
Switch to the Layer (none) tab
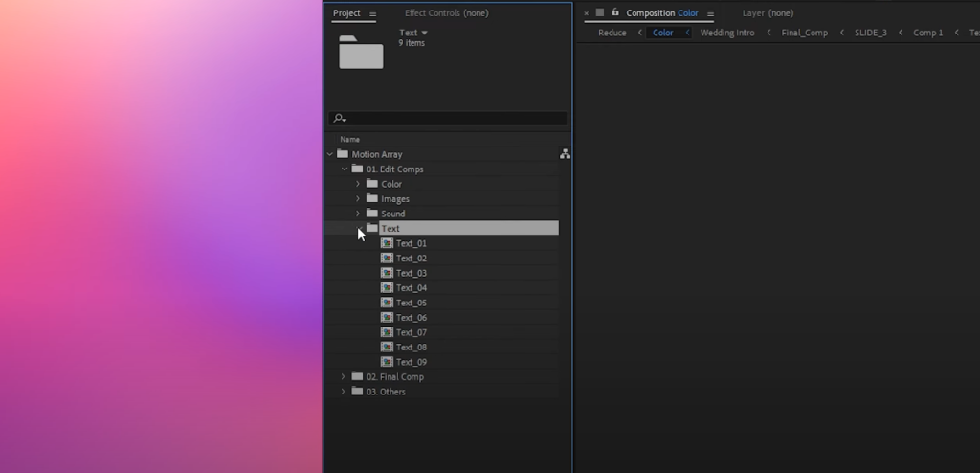768,13
